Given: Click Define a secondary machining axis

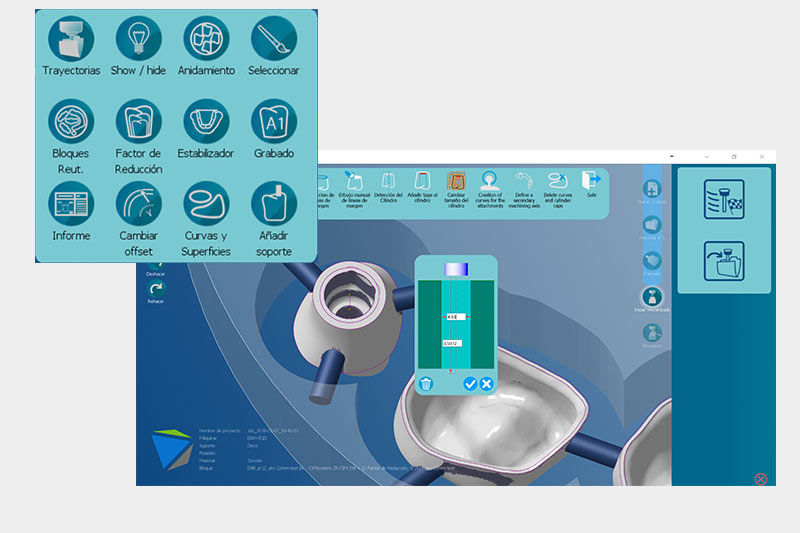Looking at the screenshot, I should tap(524, 189).
